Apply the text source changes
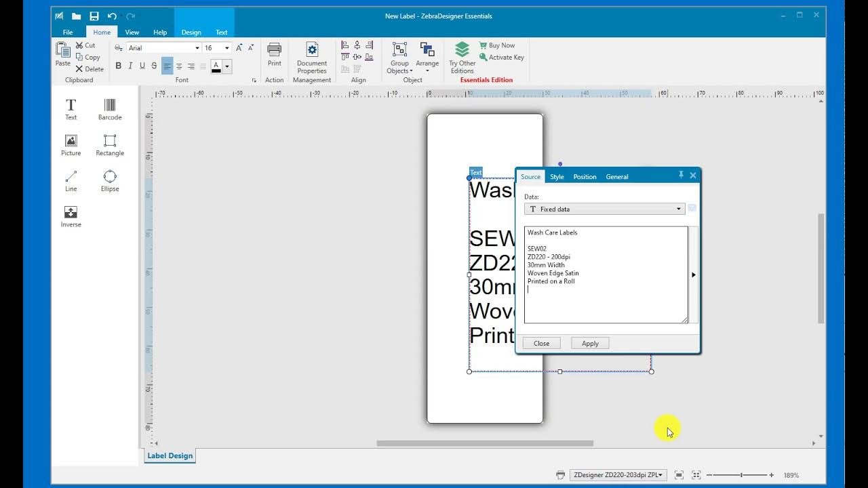The width and height of the screenshot is (868, 488). 589,343
